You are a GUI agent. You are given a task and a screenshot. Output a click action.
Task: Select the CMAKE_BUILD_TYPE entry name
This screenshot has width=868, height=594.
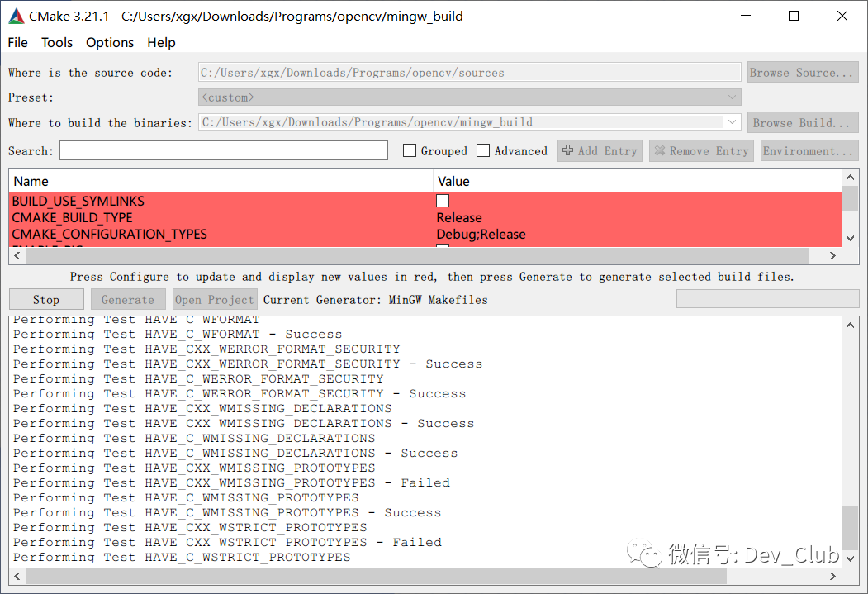pyautogui.click(x=72, y=217)
